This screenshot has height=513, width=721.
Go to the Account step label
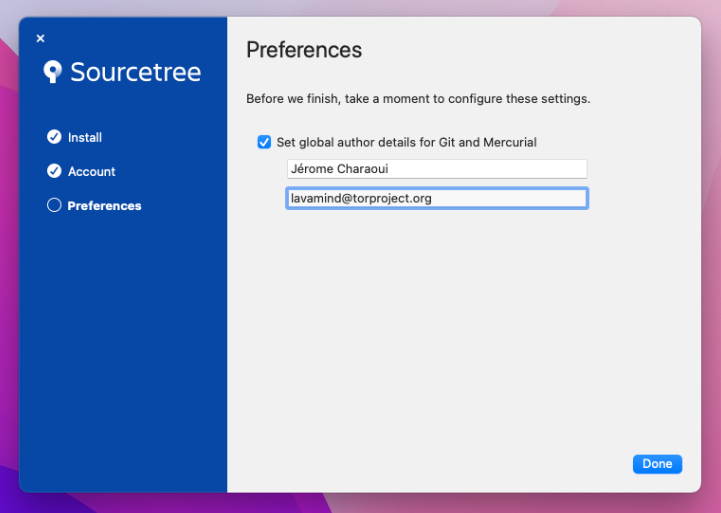(x=92, y=171)
